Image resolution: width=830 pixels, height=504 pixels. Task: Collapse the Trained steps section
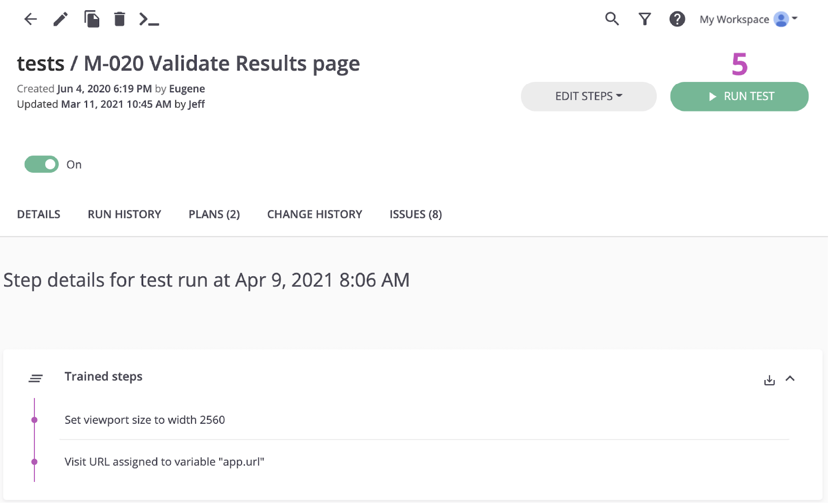tap(791, 379)
